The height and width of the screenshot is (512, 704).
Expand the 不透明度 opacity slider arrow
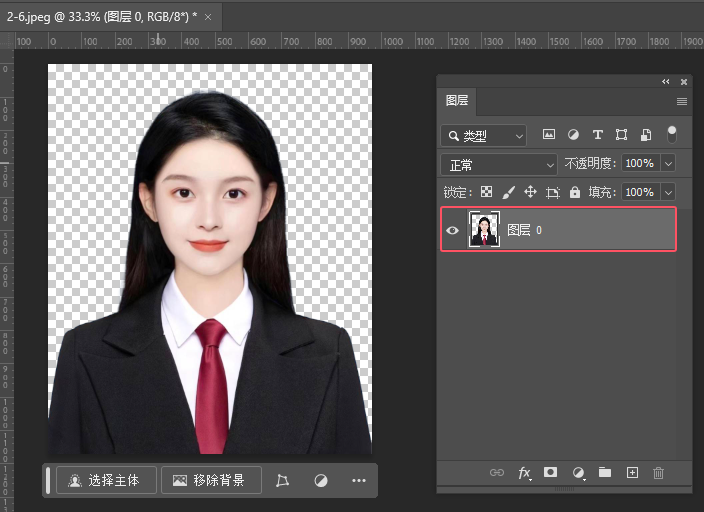click(x=668, y=163)
